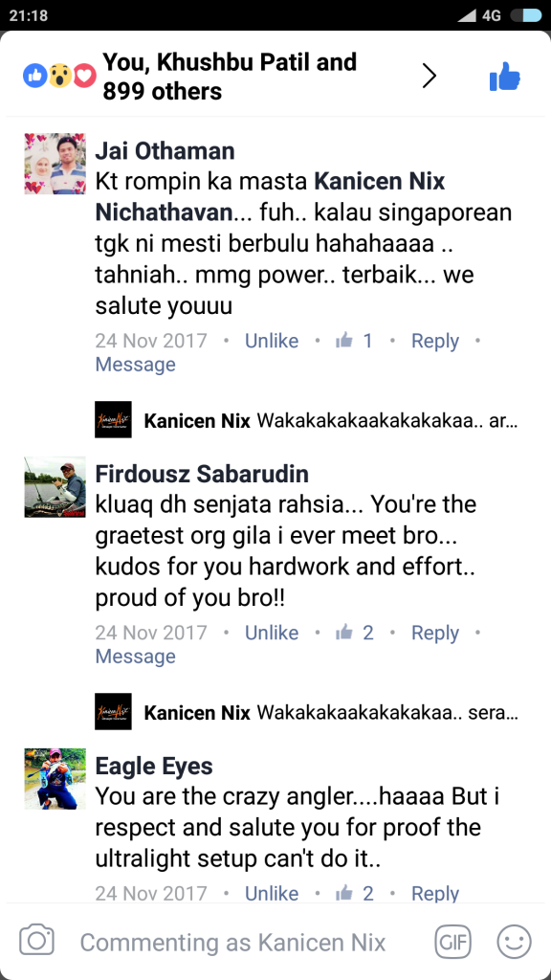View the 2 likes on Firdousz Sabarudin's comment
Screen dimensions: 551x980
[354, 633]
